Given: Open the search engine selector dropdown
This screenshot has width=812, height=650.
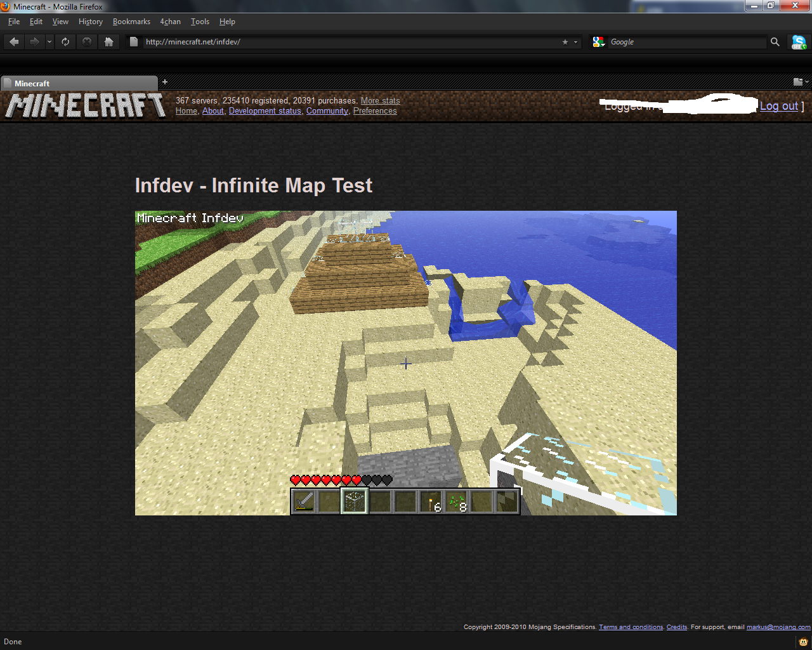Looking at the screenshot, I should pyautogui.click(x=599, y=42).
